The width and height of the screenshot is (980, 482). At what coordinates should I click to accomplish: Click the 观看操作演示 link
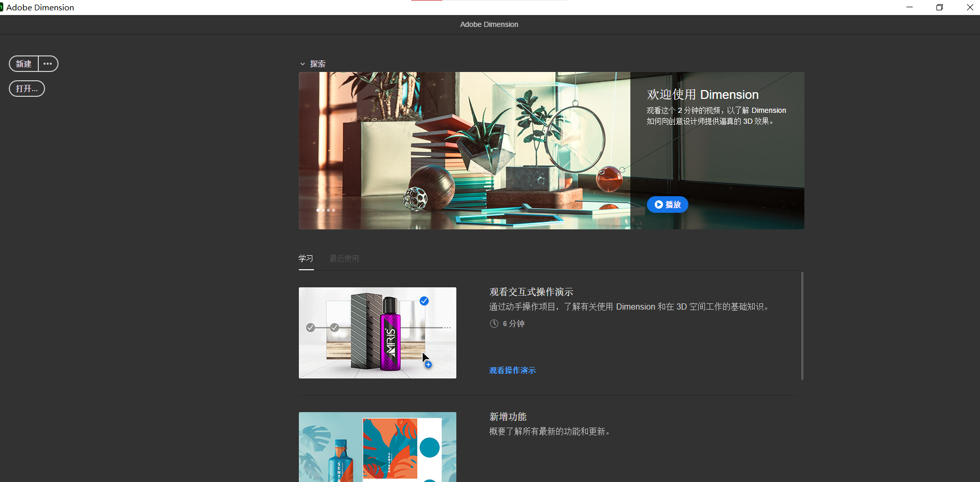pos(512,370)
